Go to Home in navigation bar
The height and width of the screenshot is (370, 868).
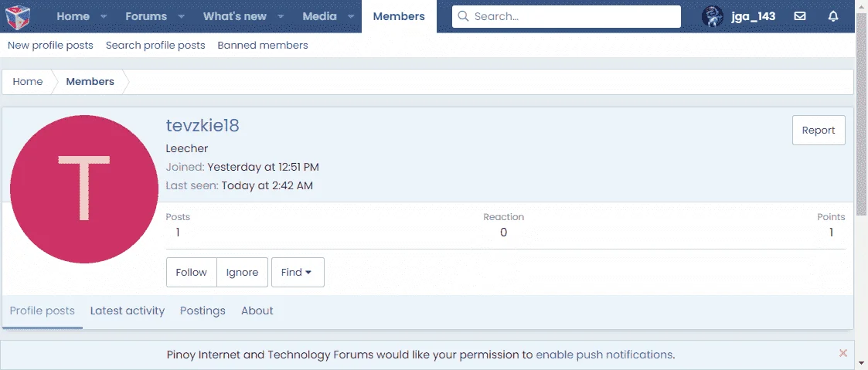pos(73,16)
